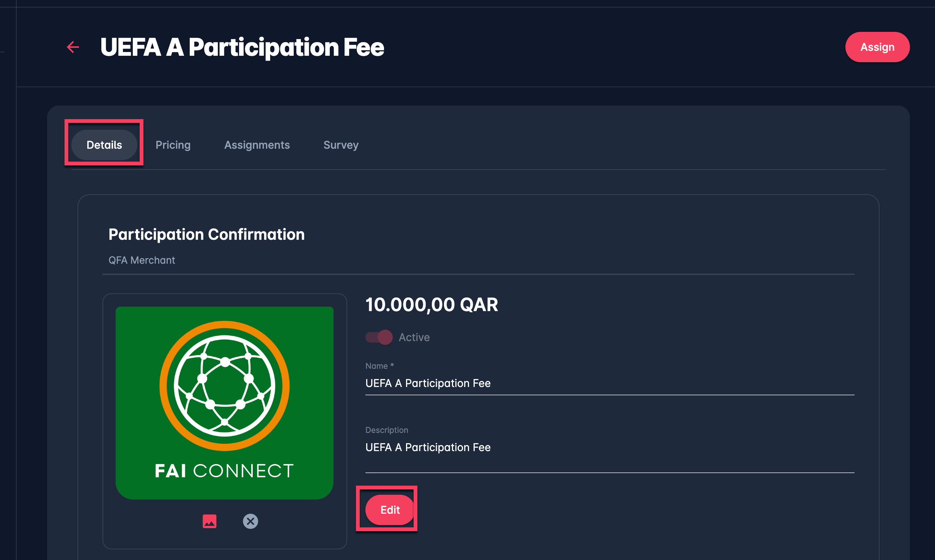Click the Name input field

point(607,383)
